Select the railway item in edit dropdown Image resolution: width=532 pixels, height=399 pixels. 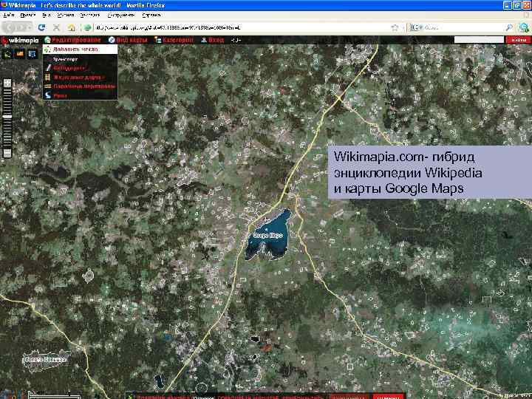click(81, 78)
